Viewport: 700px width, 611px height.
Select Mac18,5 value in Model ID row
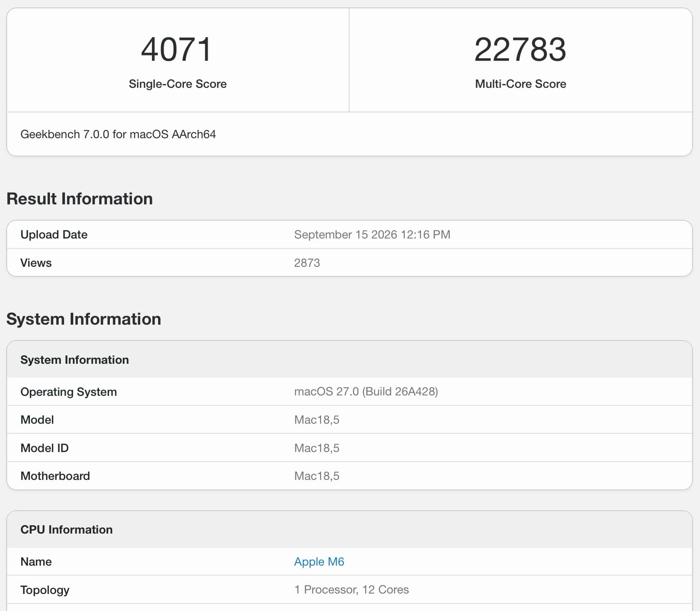tap(317, 448)
